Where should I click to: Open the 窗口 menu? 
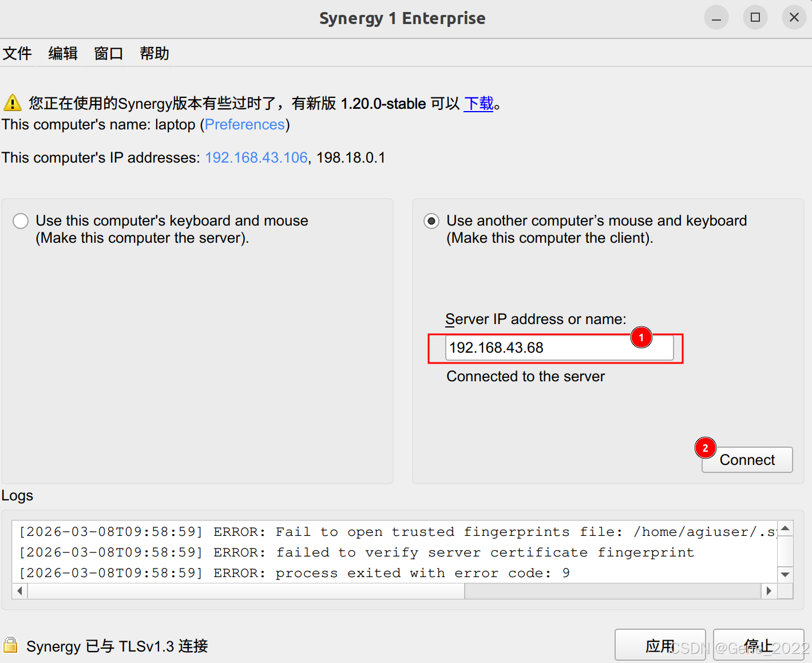(x=109, y=53)
